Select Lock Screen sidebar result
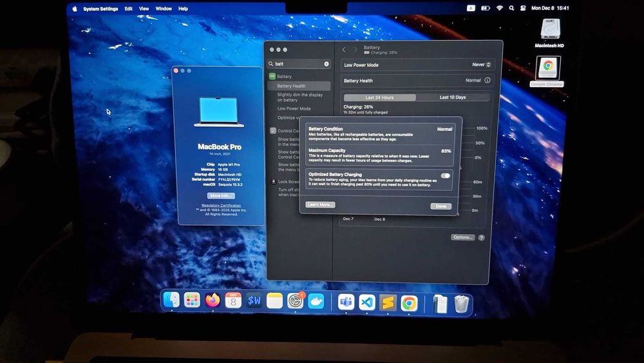The width and height of the screenshot is (644, 363). (287, 182)
